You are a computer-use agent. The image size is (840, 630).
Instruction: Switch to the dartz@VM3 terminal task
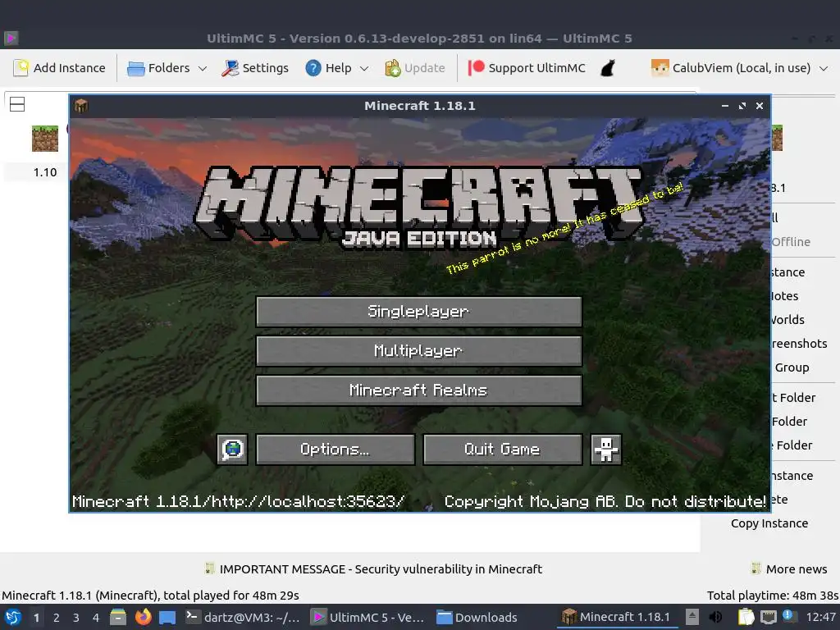pos(243,617)
